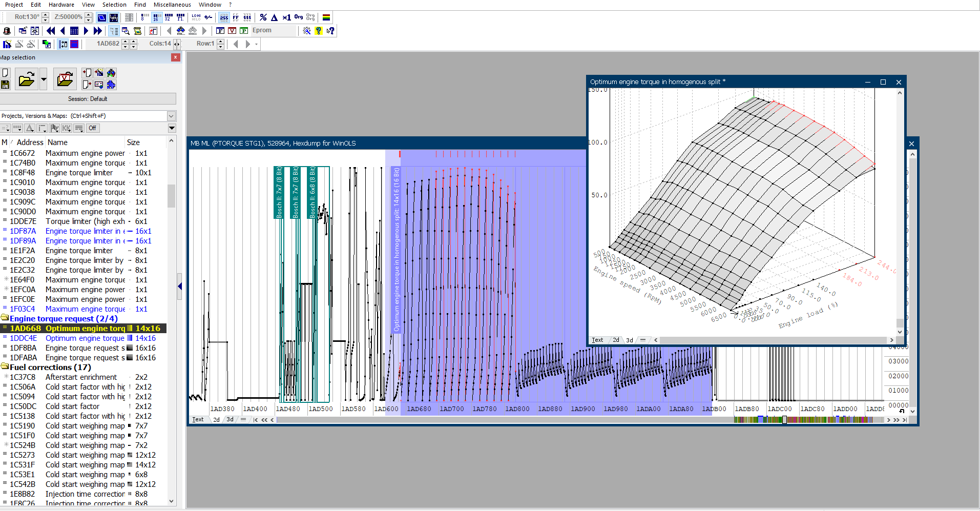Click the percent difference display icon
The width and height of the screenshot is (980, 511).
(x=263, y=17)
